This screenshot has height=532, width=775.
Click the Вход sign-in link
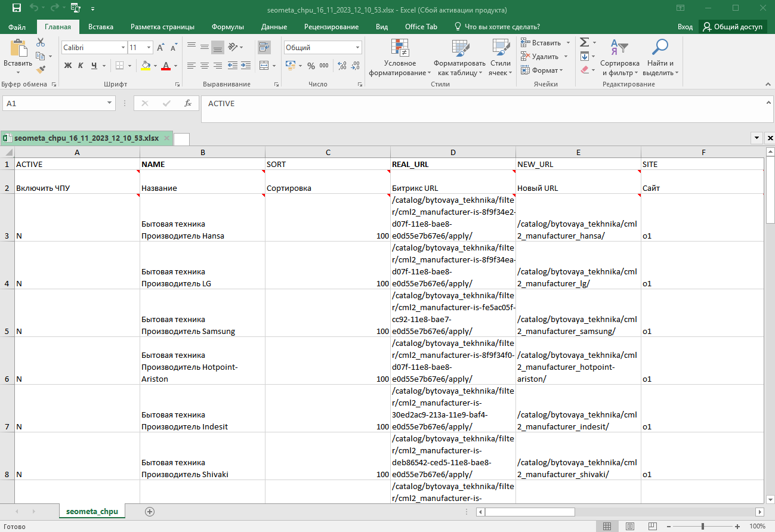point(685,27)
